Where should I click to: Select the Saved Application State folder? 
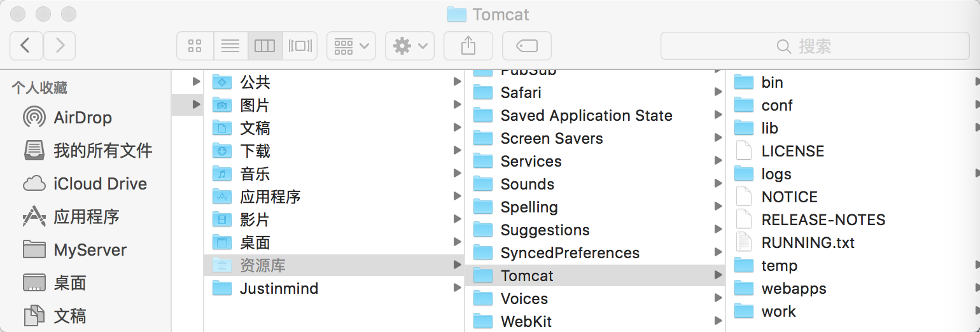point(595,115)
